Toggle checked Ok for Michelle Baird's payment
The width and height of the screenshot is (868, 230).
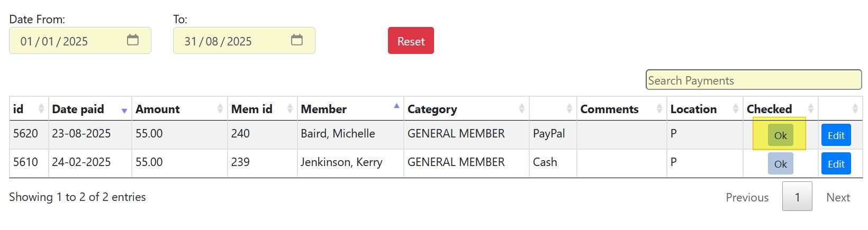point(780,135)
